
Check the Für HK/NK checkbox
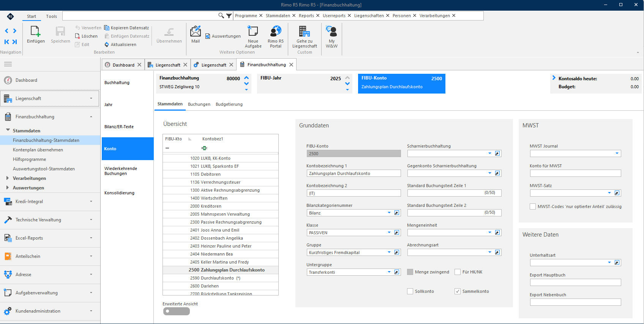(x=458, y=272)
